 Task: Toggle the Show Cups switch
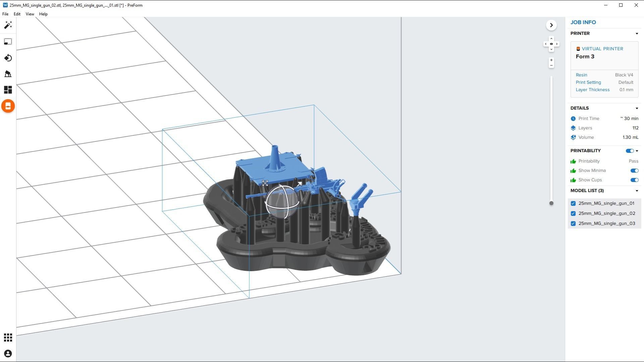[634, 180]
